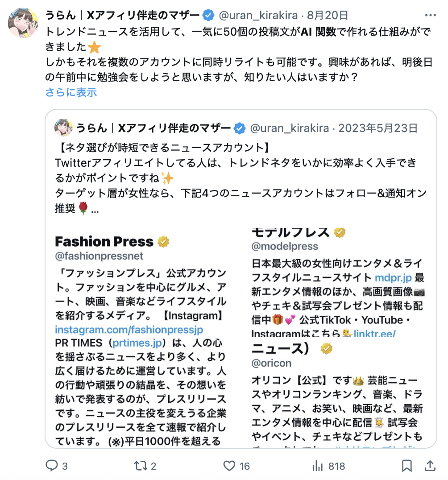Open main author's profile avatar
This screenshot has width=448, height=480.
point(23,22)
